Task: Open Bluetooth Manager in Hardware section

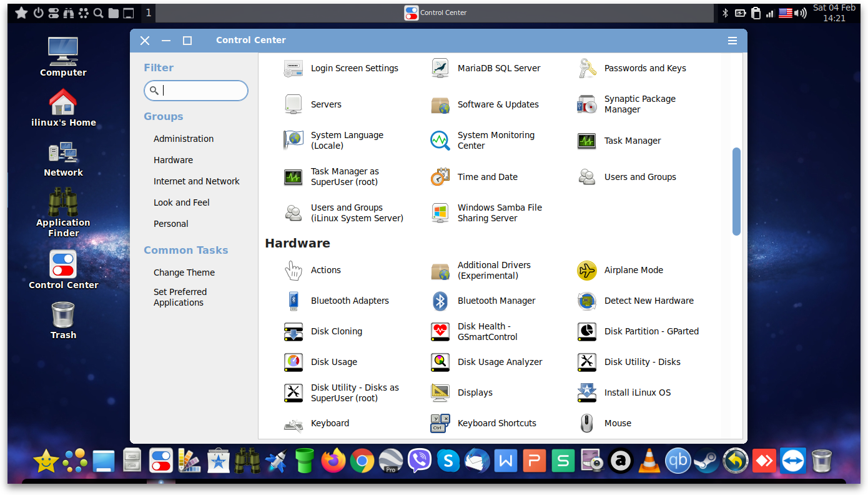Action: (483, 301)
